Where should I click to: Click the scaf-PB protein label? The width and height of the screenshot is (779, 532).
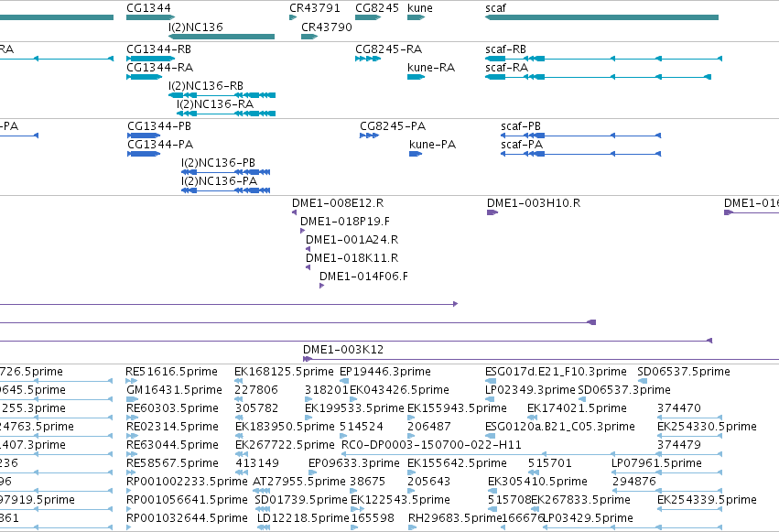click(x=521, y=126)
